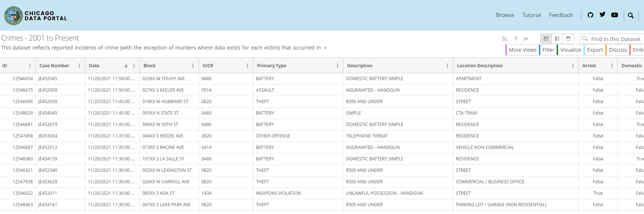The image size is (644, 214).
Task: Share dataset via Facebook icon
Action: [x=516, y=39]
